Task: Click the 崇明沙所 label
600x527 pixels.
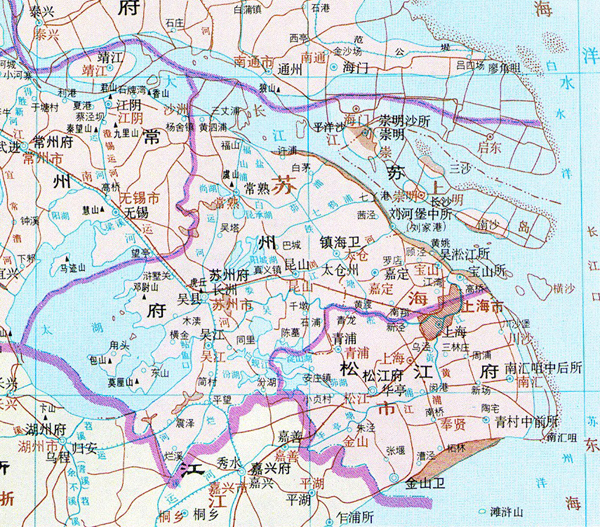Action: [404, 122]
